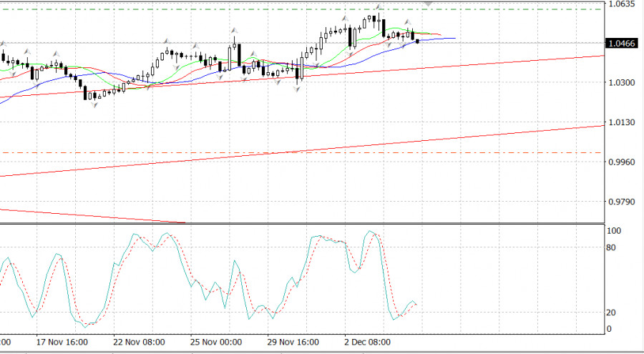Click the up fractal above the tall 25 Nov candle
Screen dimensions: 644x354
234,30
